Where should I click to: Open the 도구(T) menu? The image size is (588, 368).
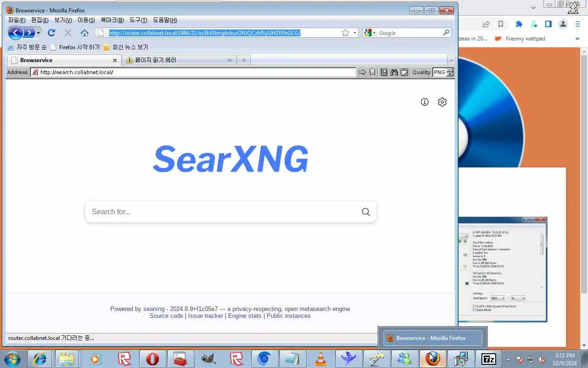[x=138, y=20]
